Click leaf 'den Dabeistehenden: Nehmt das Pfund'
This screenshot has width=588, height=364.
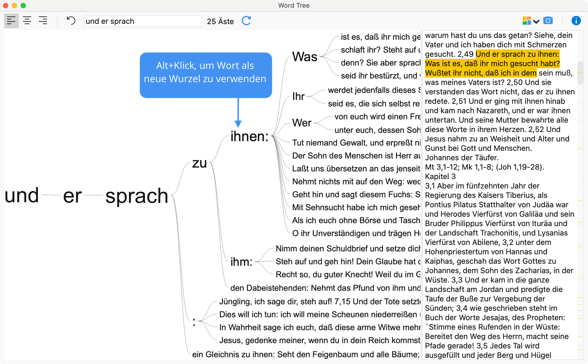(x=325, y=288)
